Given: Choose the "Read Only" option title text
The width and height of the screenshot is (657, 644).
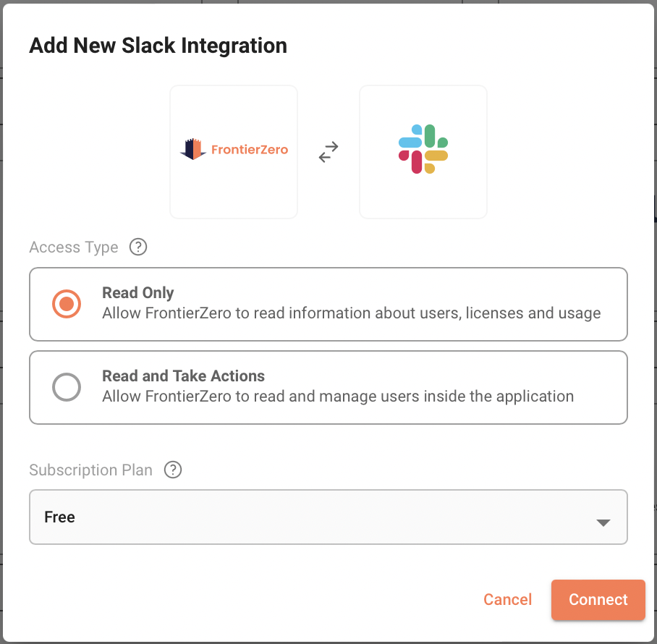Looking at the screenshot, I should point(138,293).
